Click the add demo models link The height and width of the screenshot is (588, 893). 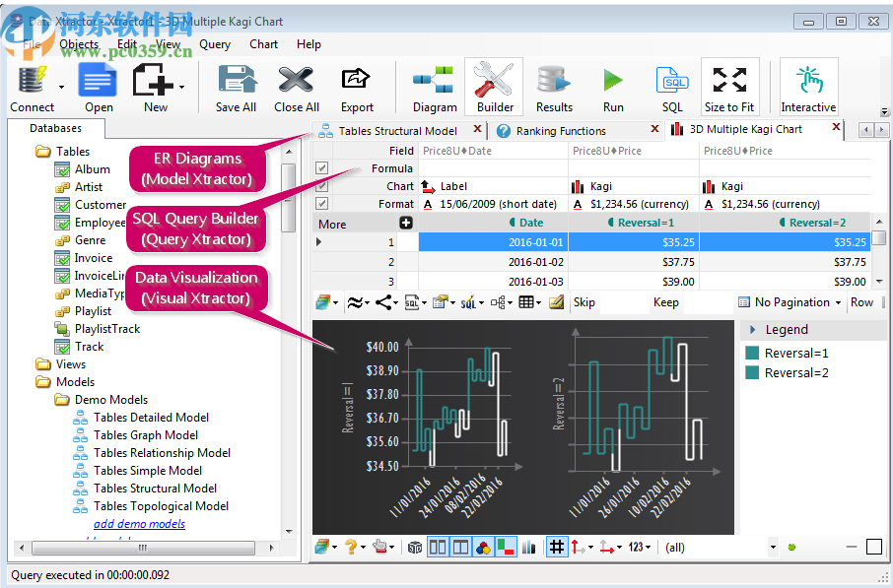point(140,524)
